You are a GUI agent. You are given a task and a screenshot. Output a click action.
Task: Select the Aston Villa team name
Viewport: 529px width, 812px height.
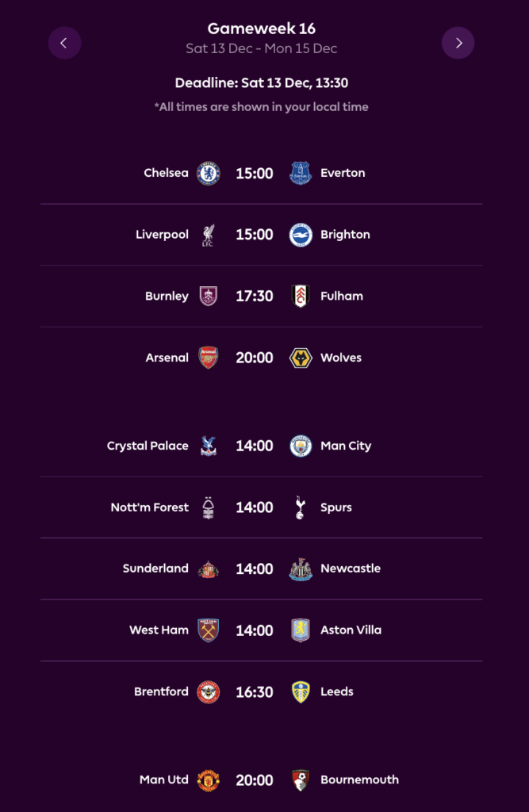[351, 630]
